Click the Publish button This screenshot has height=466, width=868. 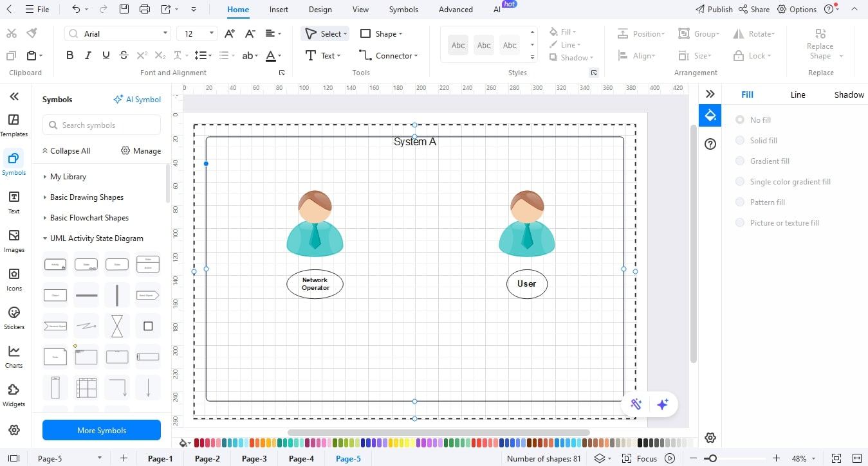pyautogui.click(x=714, y=9)
